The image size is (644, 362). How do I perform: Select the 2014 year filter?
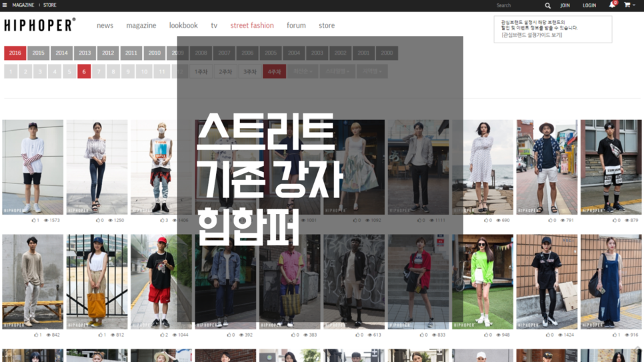point(61,53)
